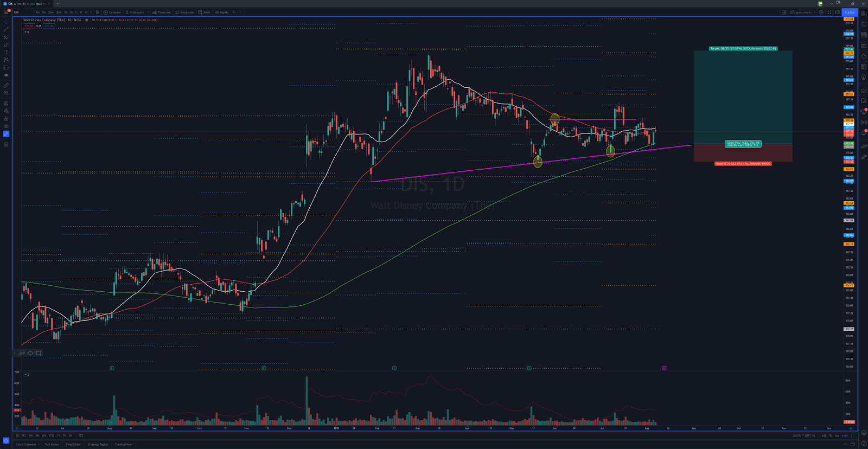The height and width of the screenshot is (449, 868).
Task: Select the 1m timeframe
Action: click(x=37, y=12)
